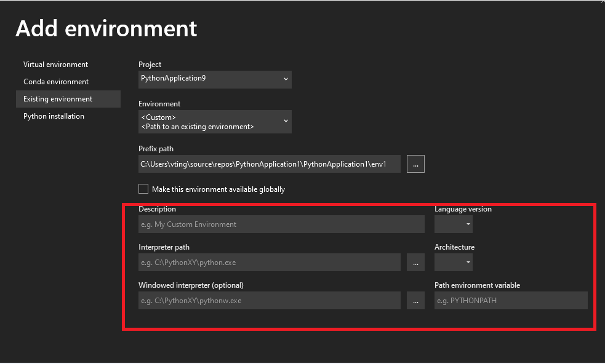Click the Path environment variable field
Viewport: 605px width, 364px height.
coord(511,300)
